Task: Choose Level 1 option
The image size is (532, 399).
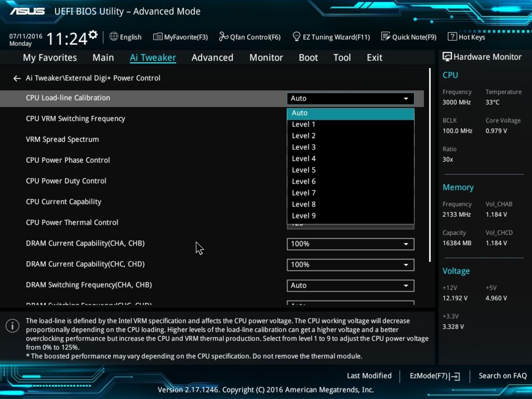Action: (x=350, y=124)
